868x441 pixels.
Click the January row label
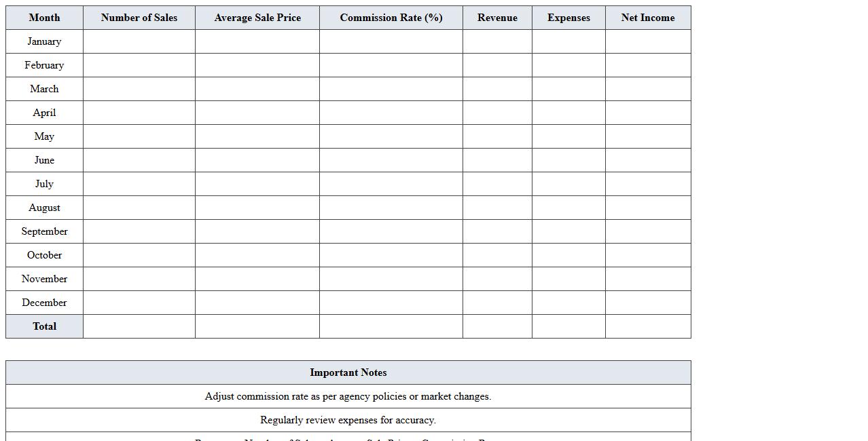point(44,41)
